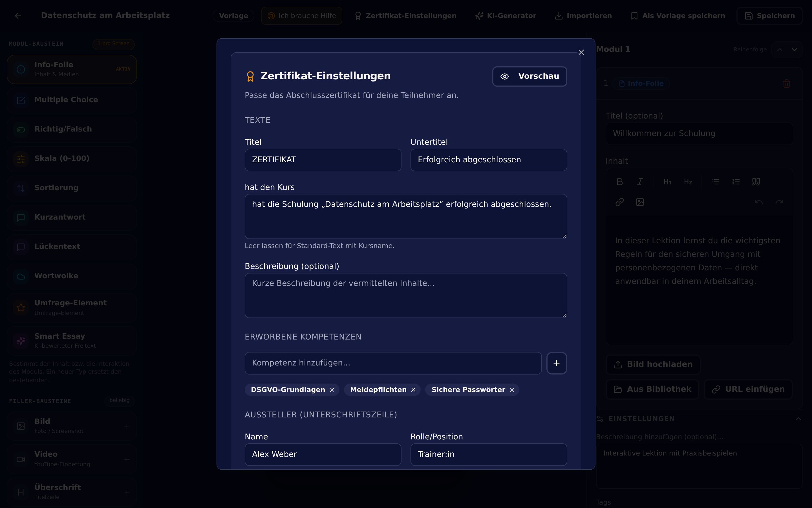The image size is (812, 508).
Task: Add competence with the plus button
Action: pos(556,363)
